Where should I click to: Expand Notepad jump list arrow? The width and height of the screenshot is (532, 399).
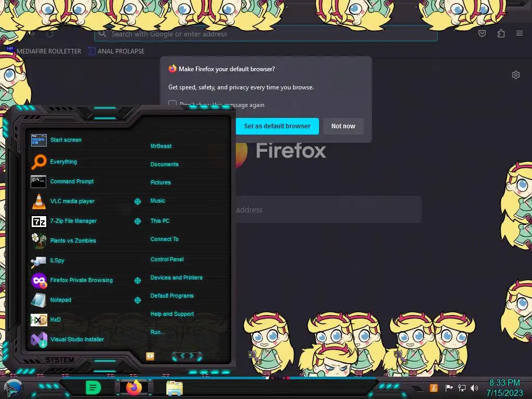point(137,300)
